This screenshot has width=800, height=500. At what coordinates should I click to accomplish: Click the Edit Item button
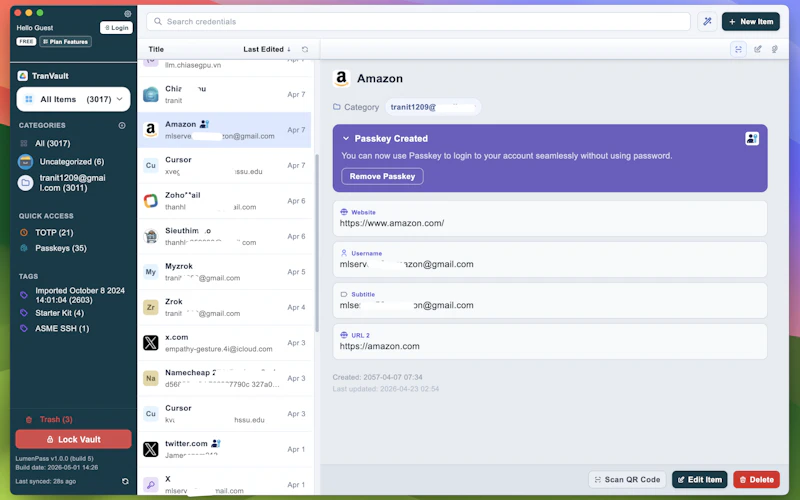click(699, 480)
